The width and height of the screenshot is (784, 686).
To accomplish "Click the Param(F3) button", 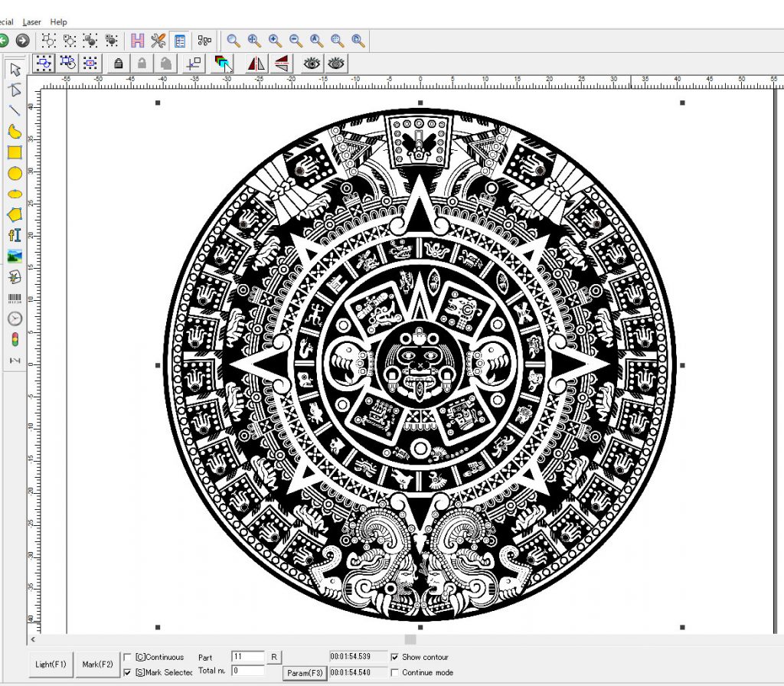I will pyautogui.click(x=305, y=673).
